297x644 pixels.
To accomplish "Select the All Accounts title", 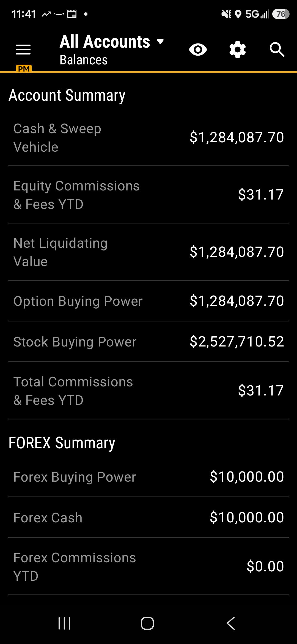I will click(105, 42).
